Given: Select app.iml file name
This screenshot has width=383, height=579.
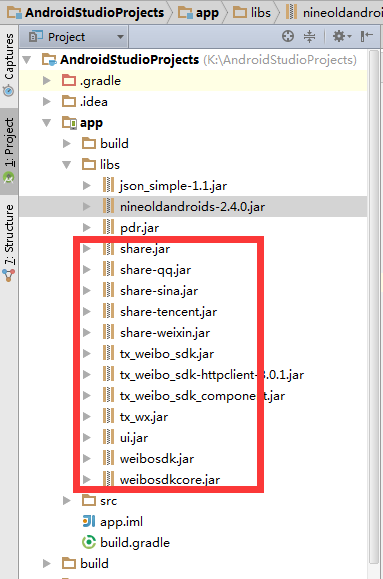Looking at the screenshot, I should pos(121,522).
